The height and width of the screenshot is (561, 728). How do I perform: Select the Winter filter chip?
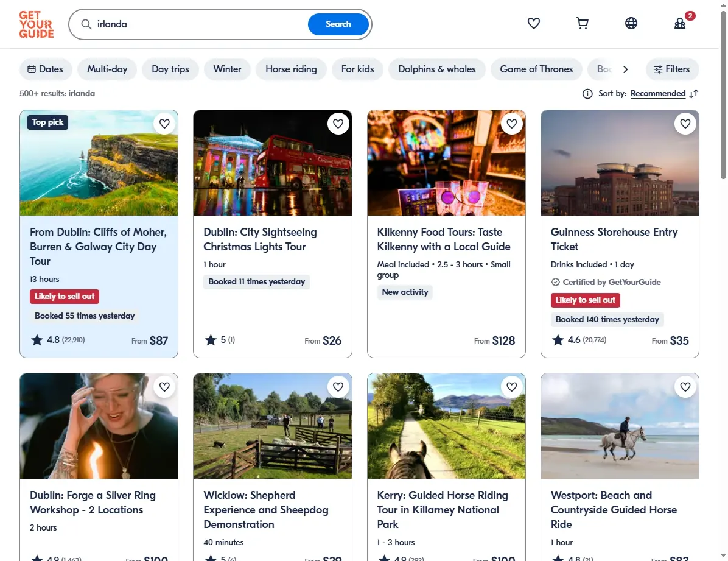pyautogui.click(x=227, y=69)
